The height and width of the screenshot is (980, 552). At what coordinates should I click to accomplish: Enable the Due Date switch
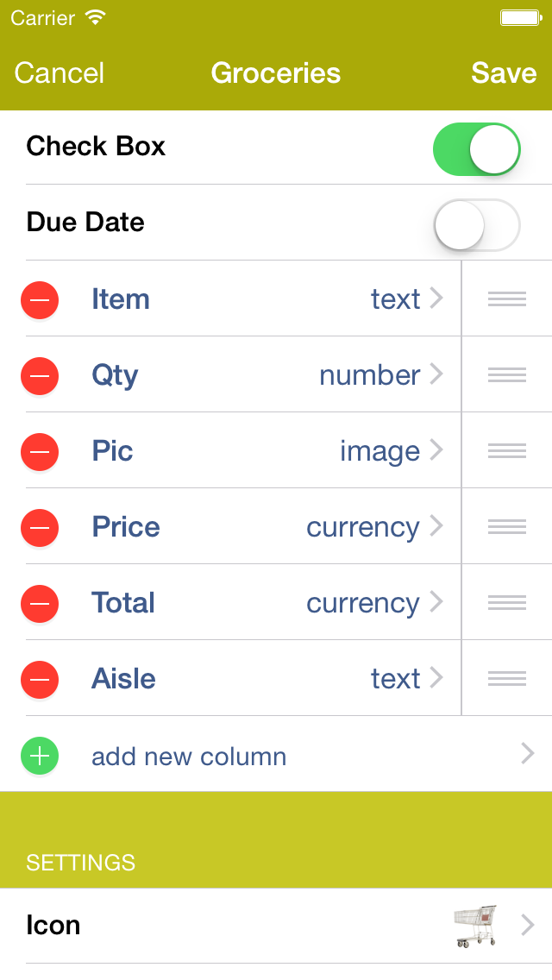476,225
